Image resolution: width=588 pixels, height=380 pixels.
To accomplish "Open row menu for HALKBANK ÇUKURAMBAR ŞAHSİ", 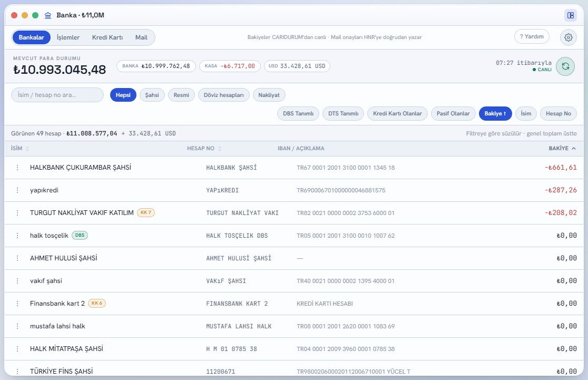I will pyautogui.click(x=17, y=168).
